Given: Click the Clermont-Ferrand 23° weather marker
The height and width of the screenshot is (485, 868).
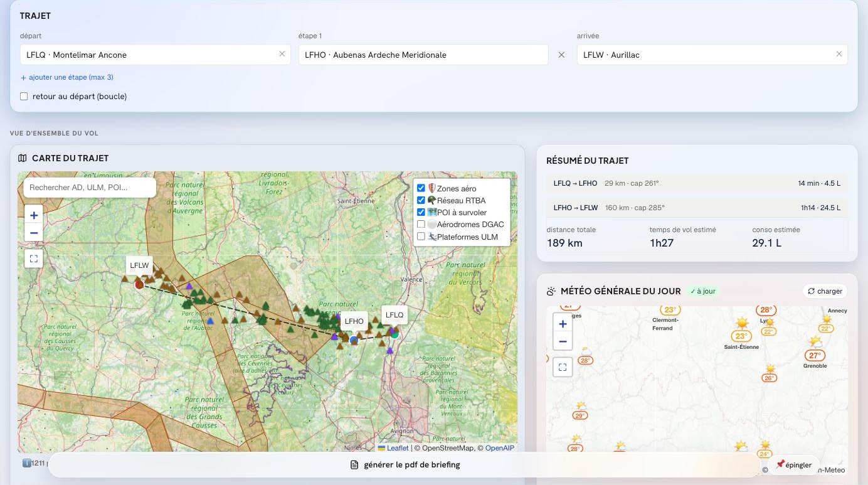Looking at the screenshot, I should tap(670, 310).
